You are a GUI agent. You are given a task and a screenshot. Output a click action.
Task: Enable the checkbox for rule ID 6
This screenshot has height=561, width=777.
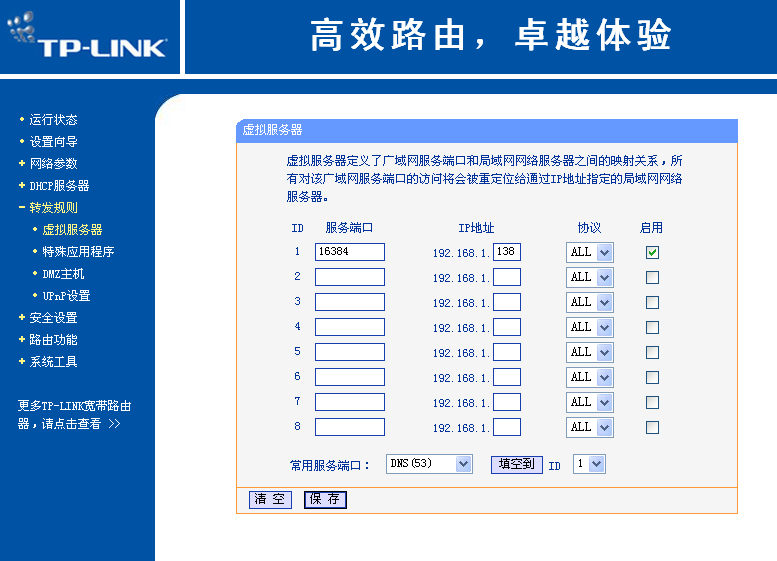point(652,378)
